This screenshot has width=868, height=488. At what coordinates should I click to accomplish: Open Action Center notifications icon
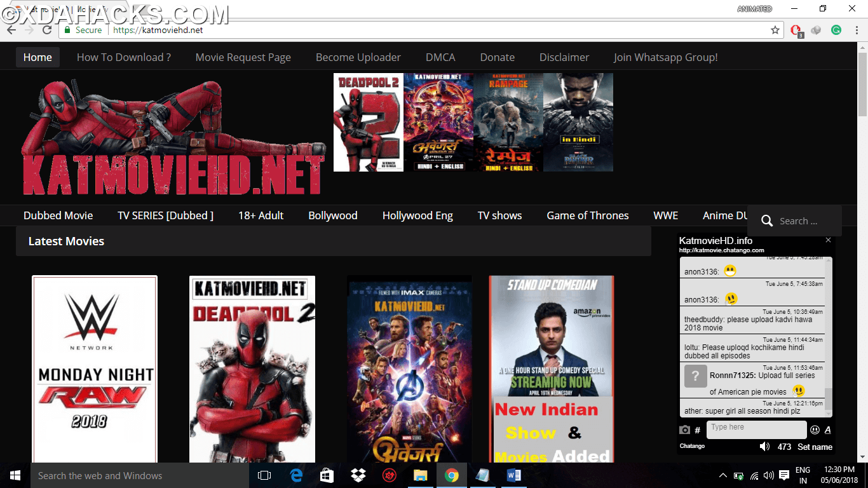[784, 475]
